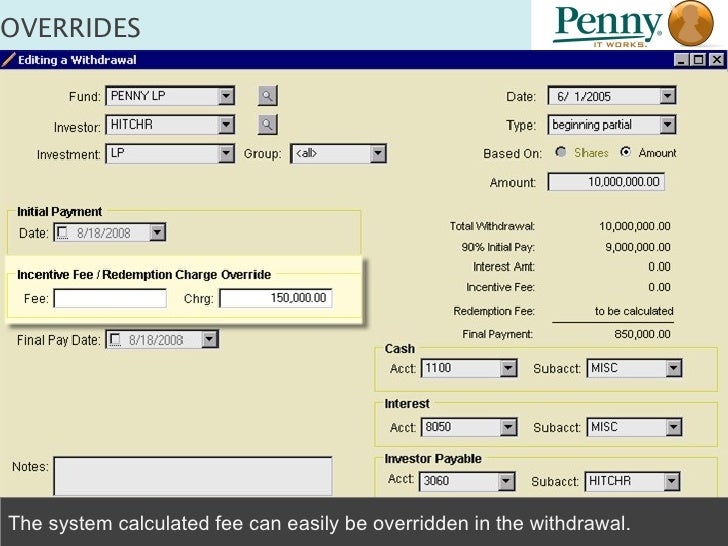Click the Total Withdrawal value 10,000,000.00
728x546 pixels.
(x=635, y=226)
